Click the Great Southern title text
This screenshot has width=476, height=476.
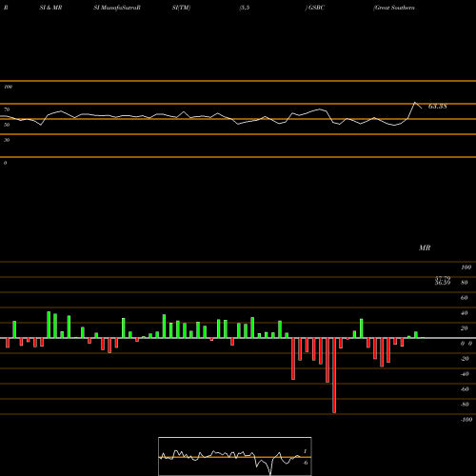tap(394, 8)
